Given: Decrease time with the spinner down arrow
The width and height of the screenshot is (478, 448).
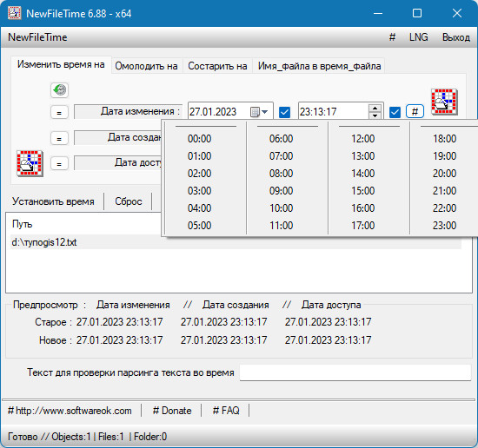Looking at the screenshot, I should (x=375, y=115).
